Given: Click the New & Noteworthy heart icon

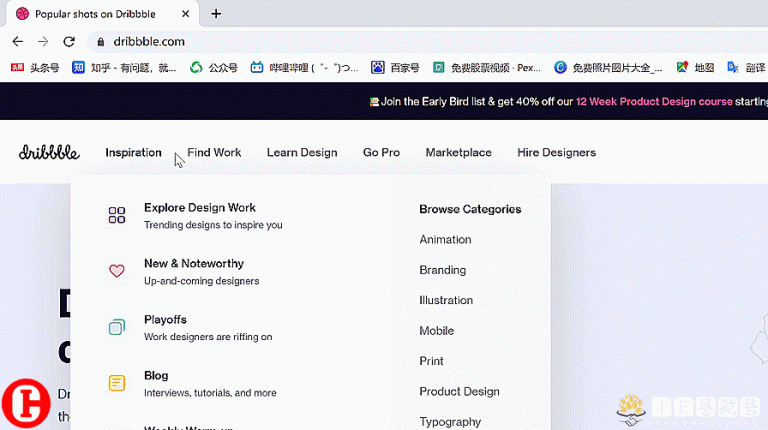Looking at the screenshot, I should pos(117,271).
